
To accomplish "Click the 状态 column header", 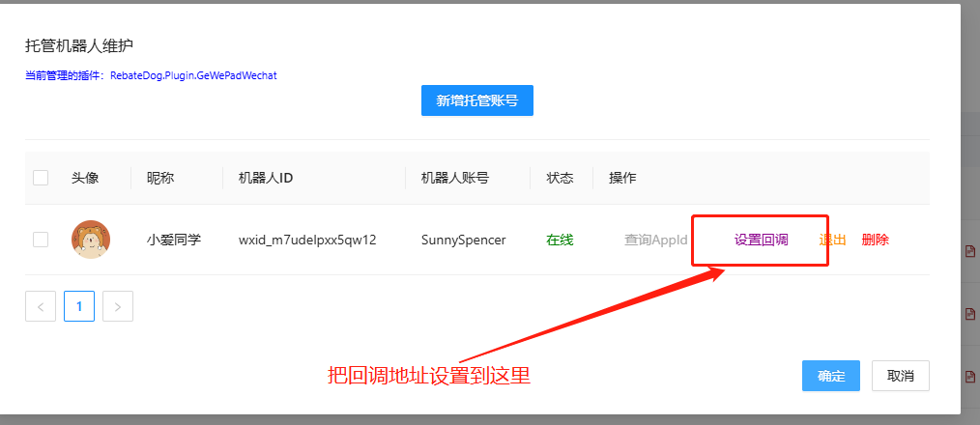I will 560,178.
